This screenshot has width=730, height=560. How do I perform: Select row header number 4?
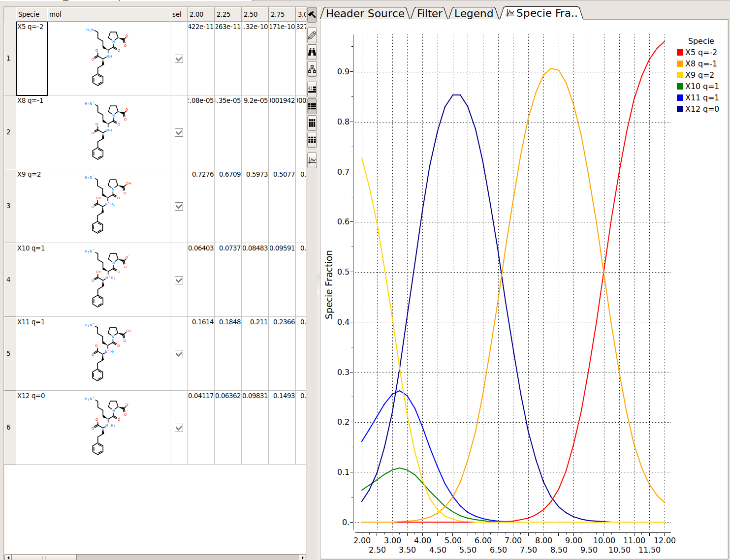coord(10,280)
